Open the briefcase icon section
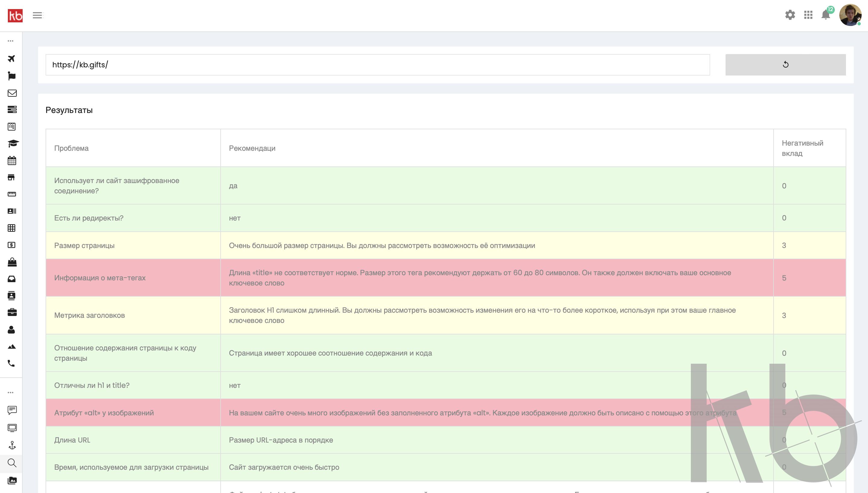868x493 pixels. point(12,312)
